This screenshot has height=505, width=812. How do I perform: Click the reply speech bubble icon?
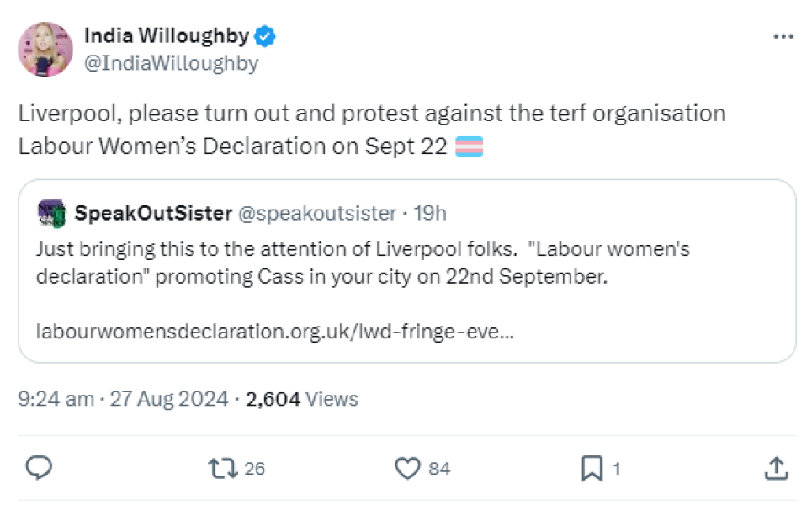39,468
